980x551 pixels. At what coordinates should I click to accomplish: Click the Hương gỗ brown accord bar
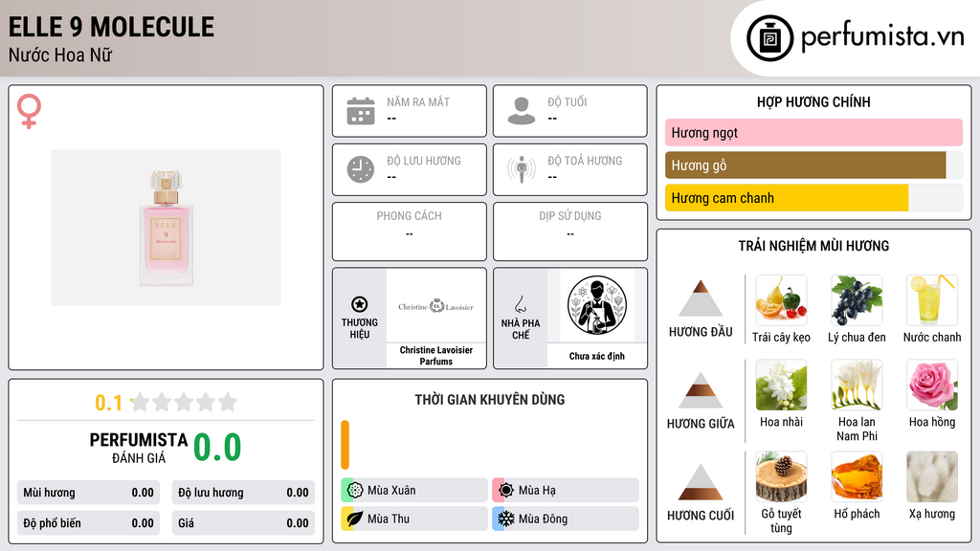(x=806, y=165)
